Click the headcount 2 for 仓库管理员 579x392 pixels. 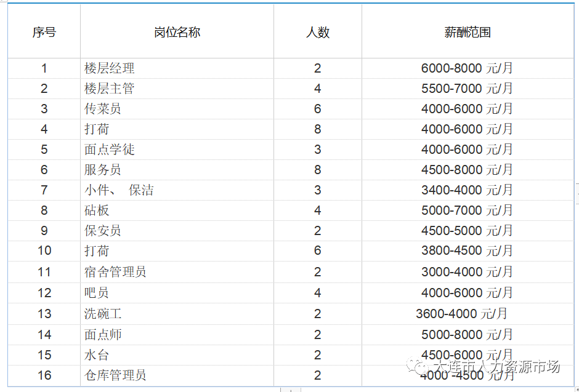click(318, 375)
